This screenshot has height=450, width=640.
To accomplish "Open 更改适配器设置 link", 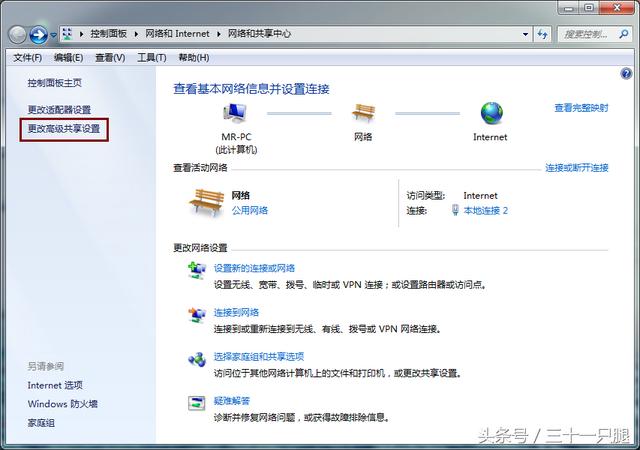I will [x=59, y=109].
